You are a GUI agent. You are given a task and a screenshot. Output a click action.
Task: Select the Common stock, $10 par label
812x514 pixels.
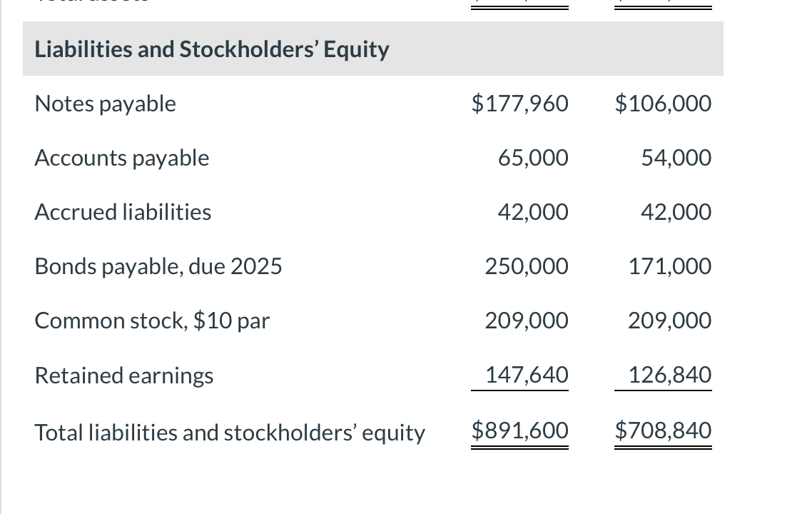152,321
